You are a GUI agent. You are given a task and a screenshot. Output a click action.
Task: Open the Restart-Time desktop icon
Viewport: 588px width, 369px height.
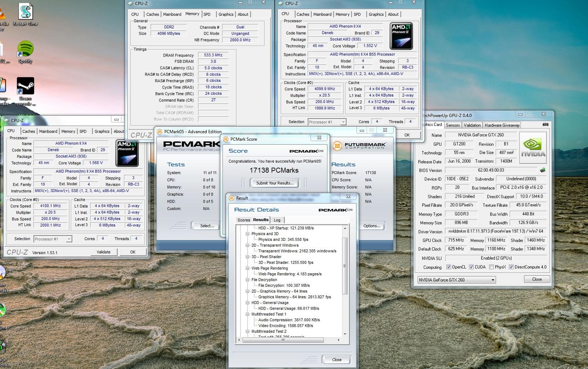click(x=25, y=15)
